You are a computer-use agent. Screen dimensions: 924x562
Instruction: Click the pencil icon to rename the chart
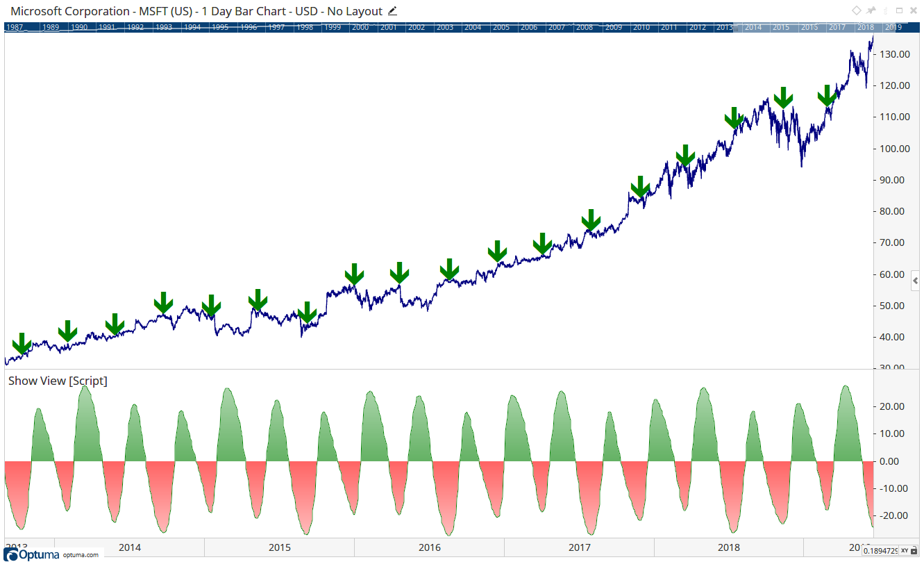coord(393,11)
